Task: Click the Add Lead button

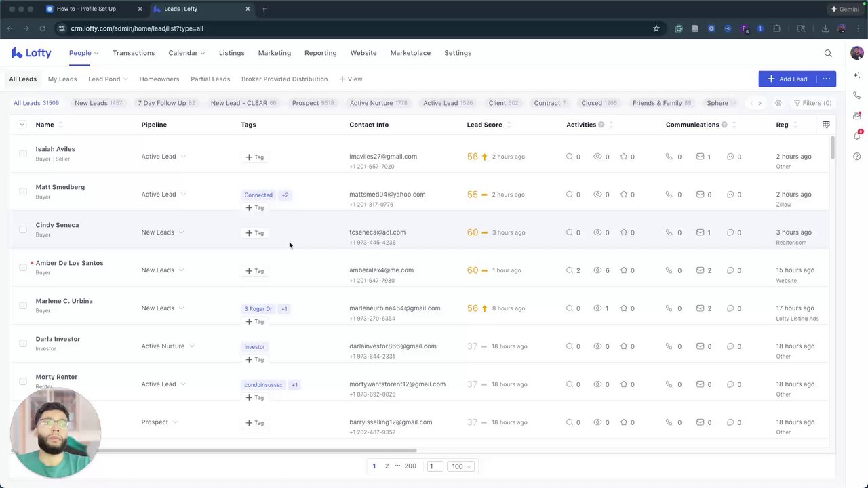Action: pyautogui.click(x=787, y=79)
